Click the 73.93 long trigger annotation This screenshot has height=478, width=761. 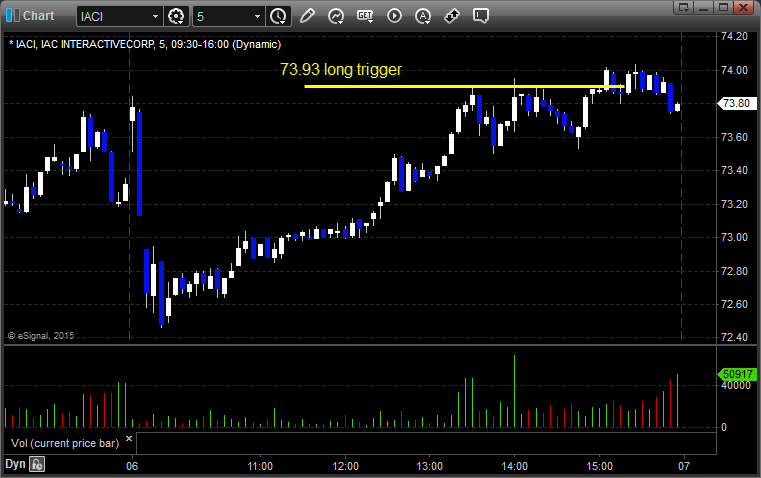pos(341,69)
